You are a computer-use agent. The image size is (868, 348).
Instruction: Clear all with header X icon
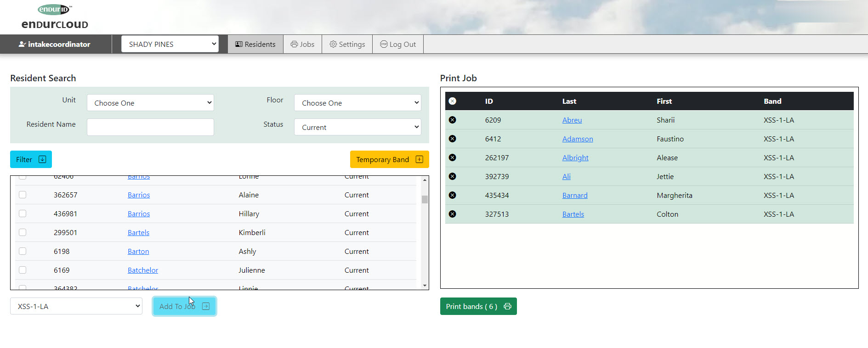click(x=452, y=101)
